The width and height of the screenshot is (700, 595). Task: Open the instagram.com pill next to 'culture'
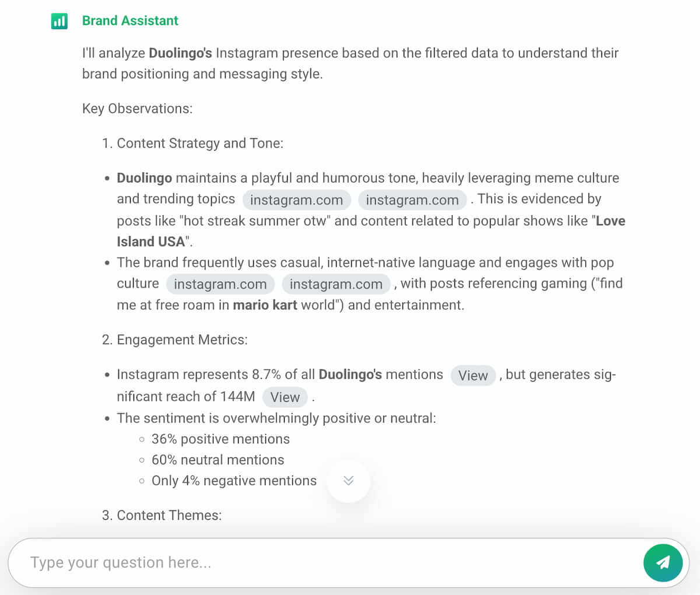[220, 284]
